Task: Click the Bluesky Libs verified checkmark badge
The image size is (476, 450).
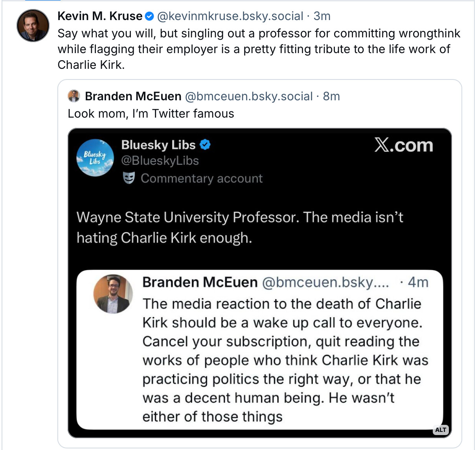Action: 205,145
